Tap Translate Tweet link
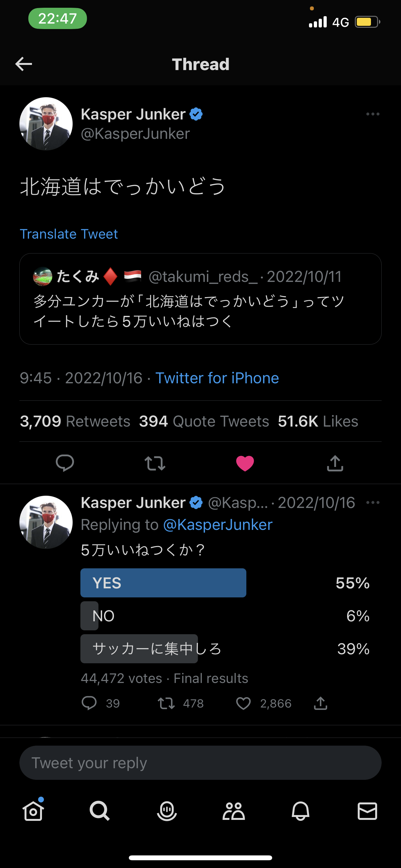The image size is (401, 868). [69, 234]
